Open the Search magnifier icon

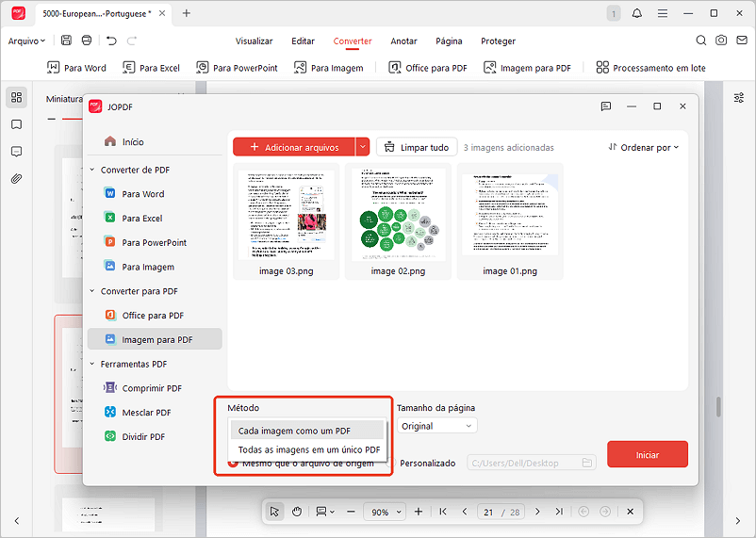701,41
